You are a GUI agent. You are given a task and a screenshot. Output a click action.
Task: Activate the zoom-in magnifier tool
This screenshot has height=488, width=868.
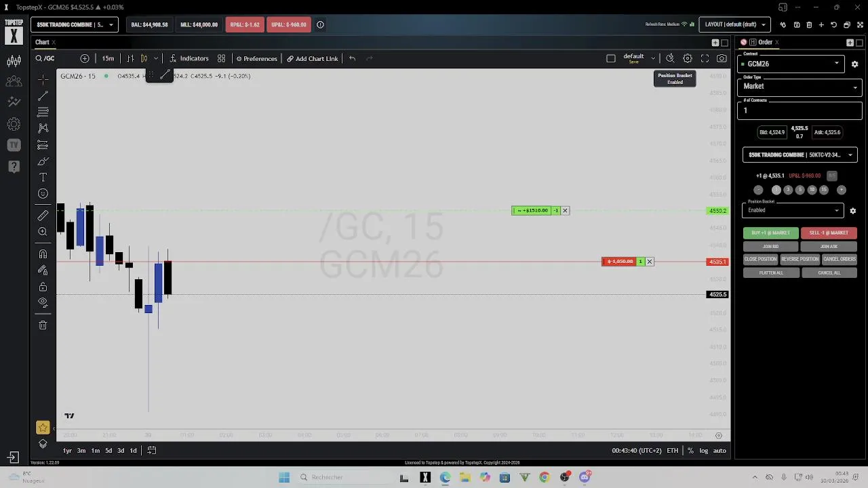(x=43, y=232)
